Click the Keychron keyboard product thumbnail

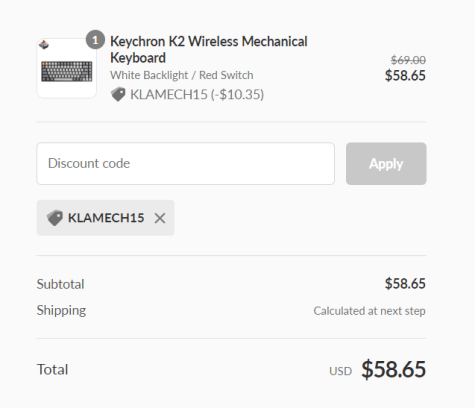(x=67, y=68)
